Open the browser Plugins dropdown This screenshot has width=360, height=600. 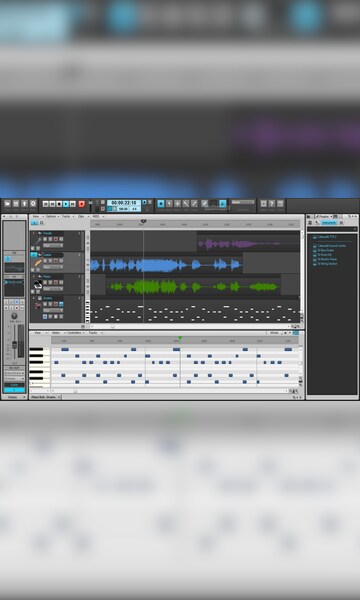coord(323,217)
